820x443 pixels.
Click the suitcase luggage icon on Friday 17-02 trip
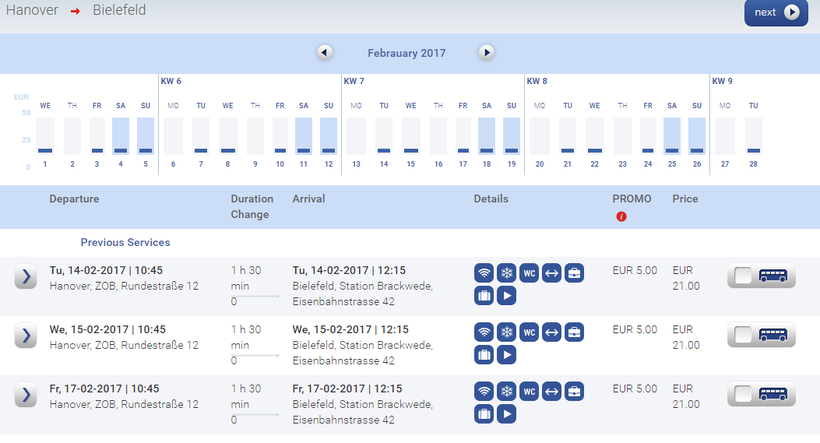[x=484, y=412]
